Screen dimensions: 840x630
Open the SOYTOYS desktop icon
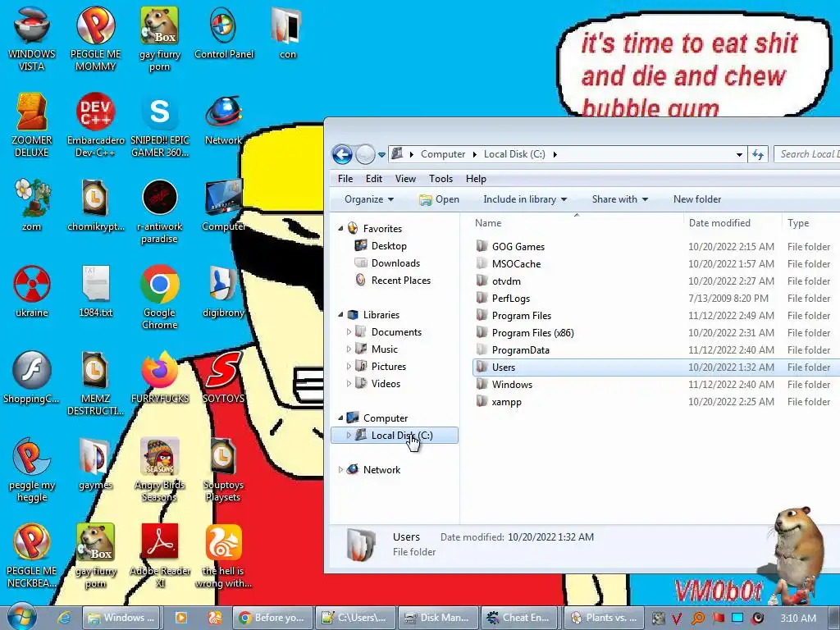[x=223, y=377]
